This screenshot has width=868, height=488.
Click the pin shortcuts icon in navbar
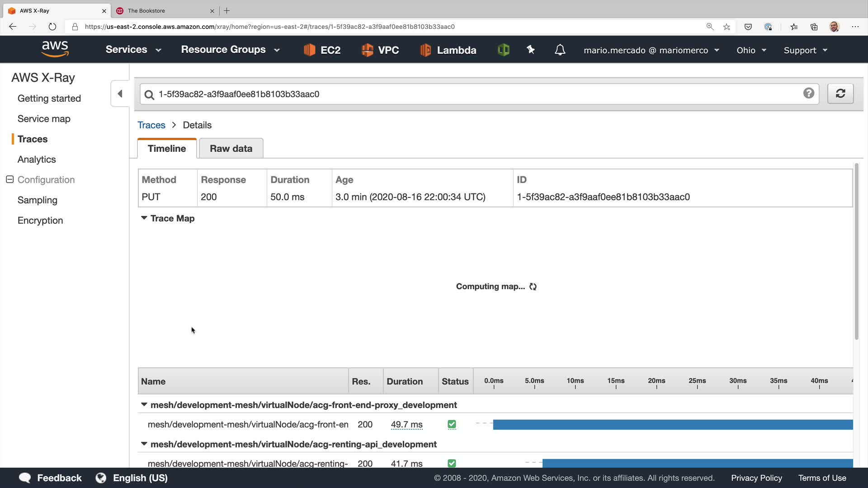531,50
